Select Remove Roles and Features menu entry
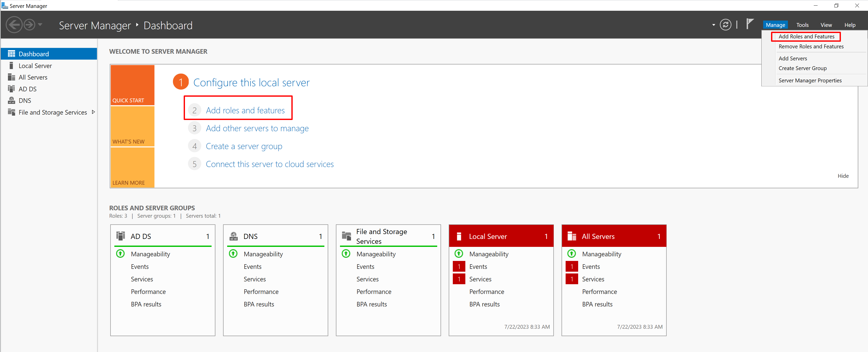868x352 pixels. (x=811, y=47)
